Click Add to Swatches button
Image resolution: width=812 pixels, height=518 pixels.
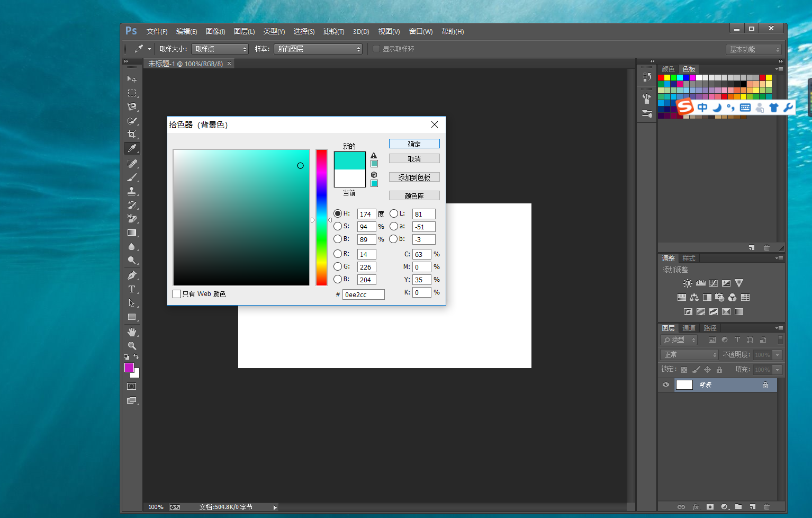414,177
